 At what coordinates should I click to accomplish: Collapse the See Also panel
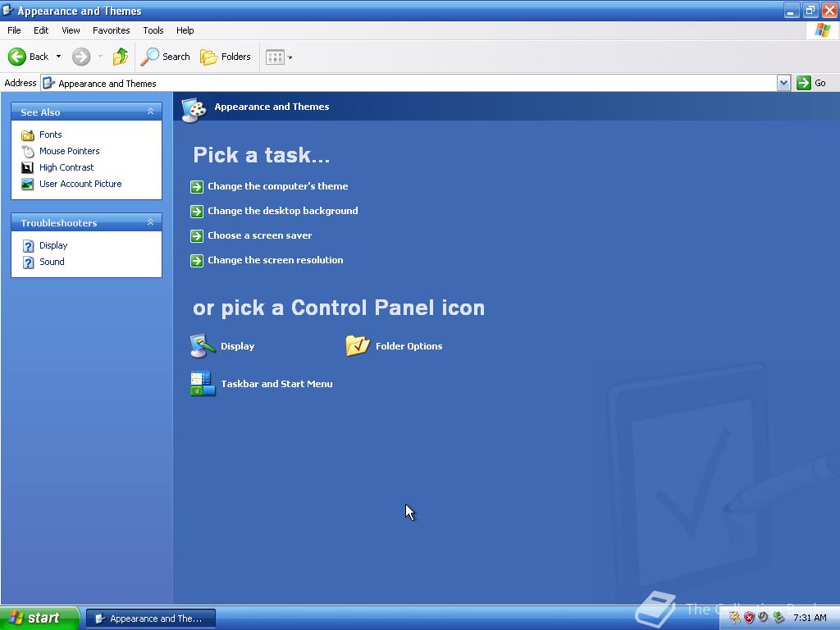[x=151, y=112]
